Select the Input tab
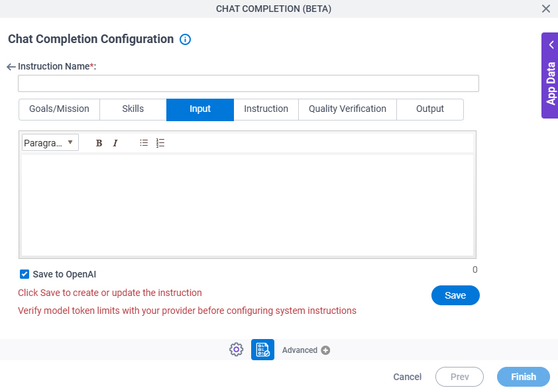This screenshot has height=392, width=558. pos(200,109)
